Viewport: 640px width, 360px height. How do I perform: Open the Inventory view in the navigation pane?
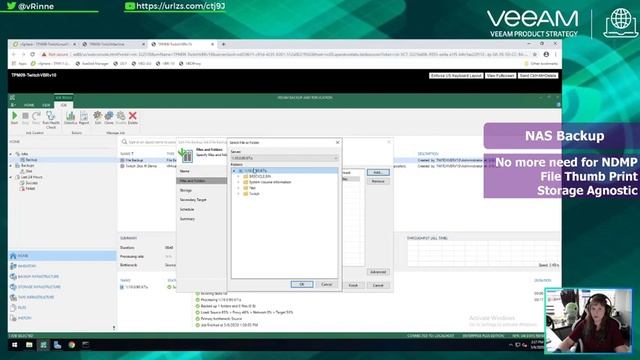[x=62, y=266]
